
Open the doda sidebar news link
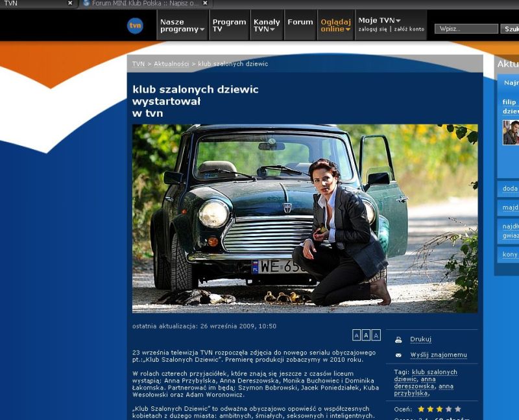pos(510,189)
